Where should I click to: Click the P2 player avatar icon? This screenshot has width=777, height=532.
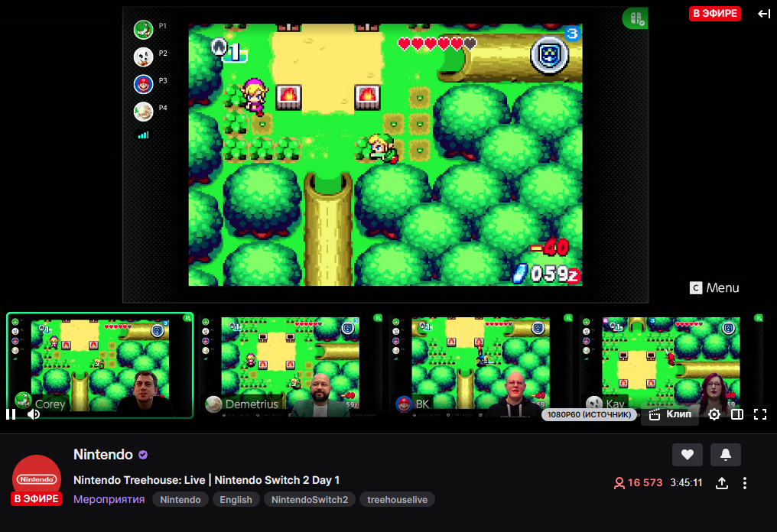tap(143, 57)
